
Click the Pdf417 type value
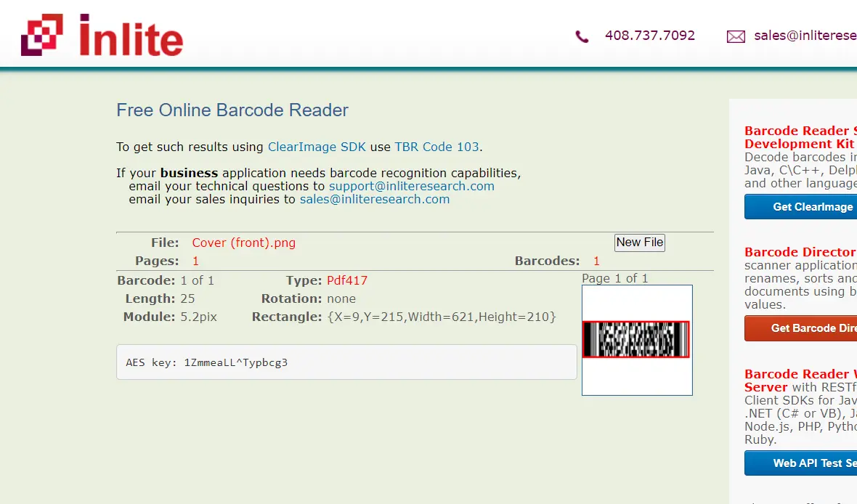tap(347, 280)
